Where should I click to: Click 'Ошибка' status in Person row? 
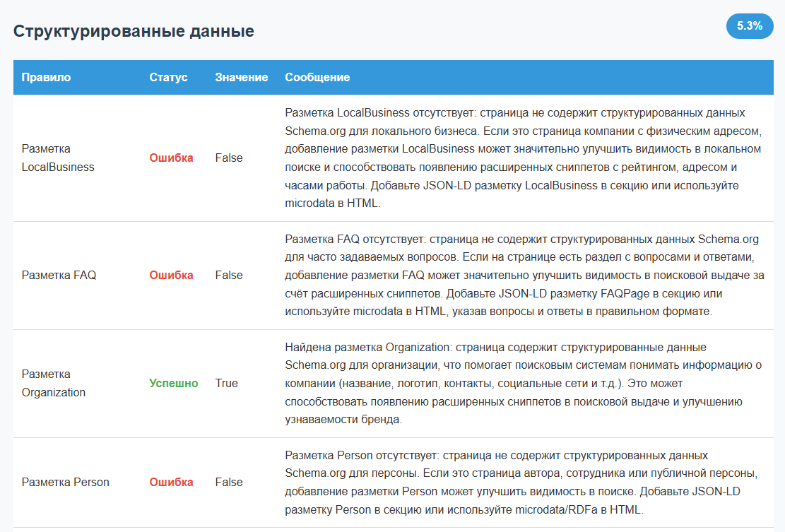pyautogui.click(x=171, y=483)
